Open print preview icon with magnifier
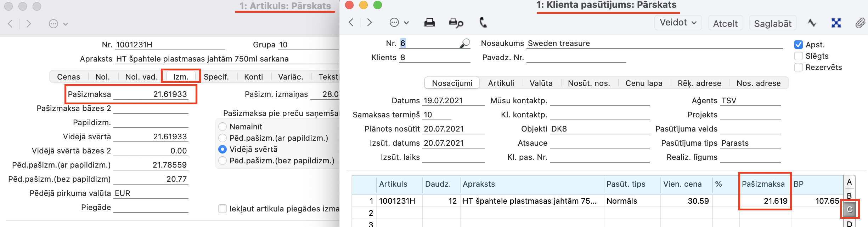The height and width of the screenshot is (227, 868). (456, 23)
